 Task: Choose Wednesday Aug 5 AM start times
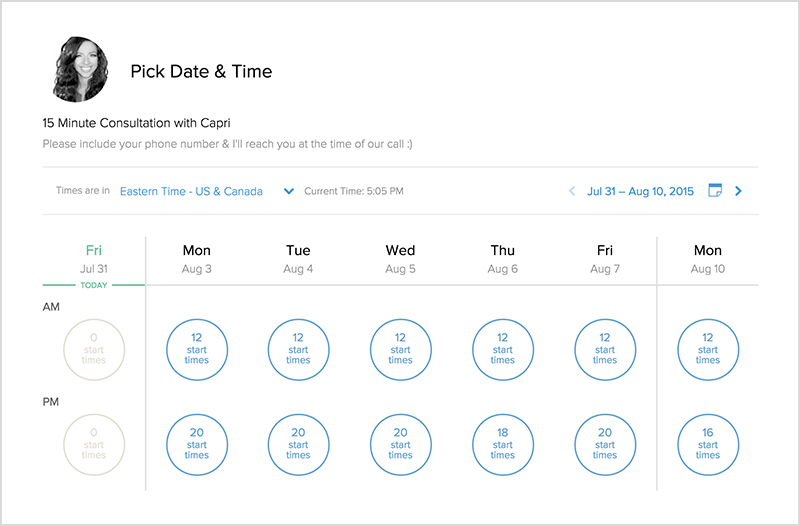click(x=400, y=349)
